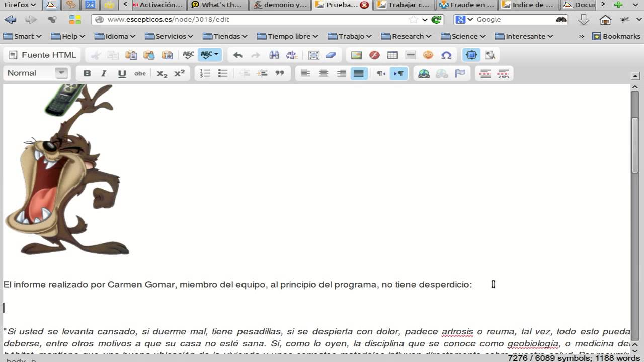Expand the Idioma bookmarks folder
The width and height of the screenshot is (644, 362).
[115, 36]
